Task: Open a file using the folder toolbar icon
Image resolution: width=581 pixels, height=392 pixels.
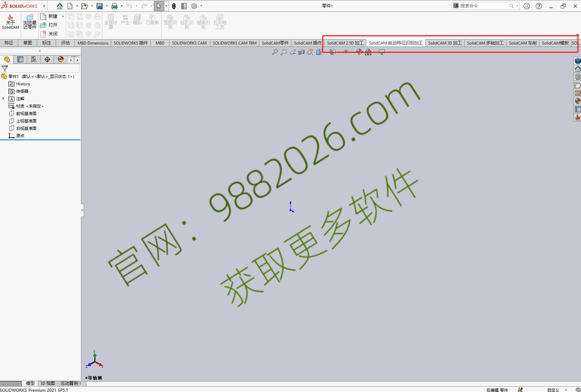Action: click(84, 6)
